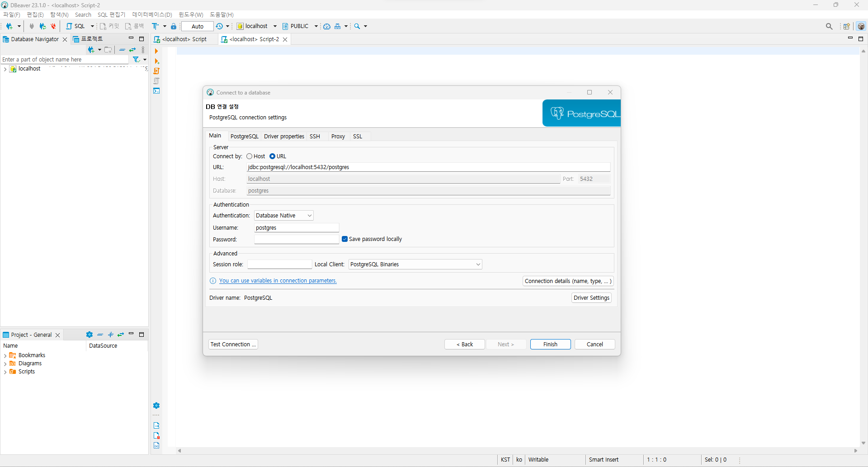Open a new SQL script via SQL button
Screen dimensions: 868x467
[75, 26]
